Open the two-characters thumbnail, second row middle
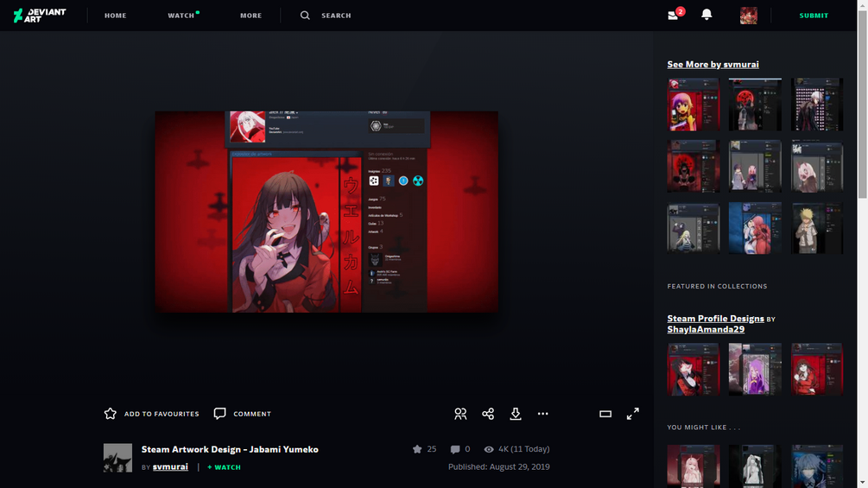The width and height of the screenshot is (868, 488). coord(755,166)
